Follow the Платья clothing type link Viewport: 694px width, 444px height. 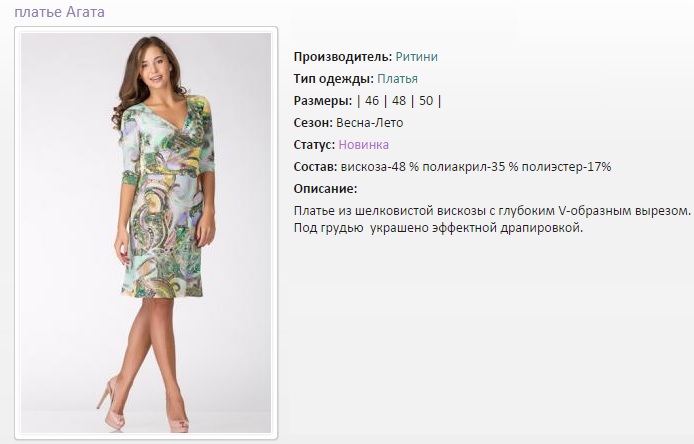click(397, 79)
